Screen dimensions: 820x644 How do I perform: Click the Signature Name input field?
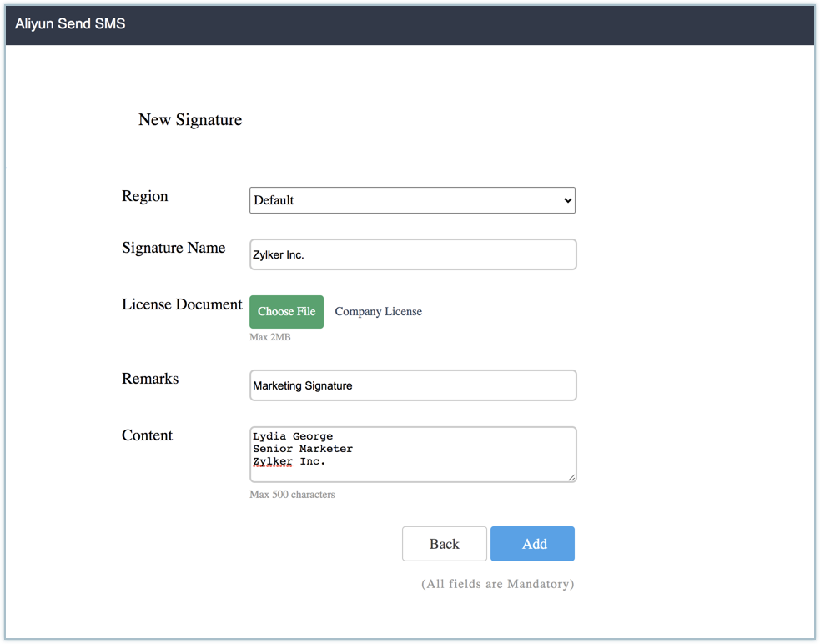tap(413, 254)
